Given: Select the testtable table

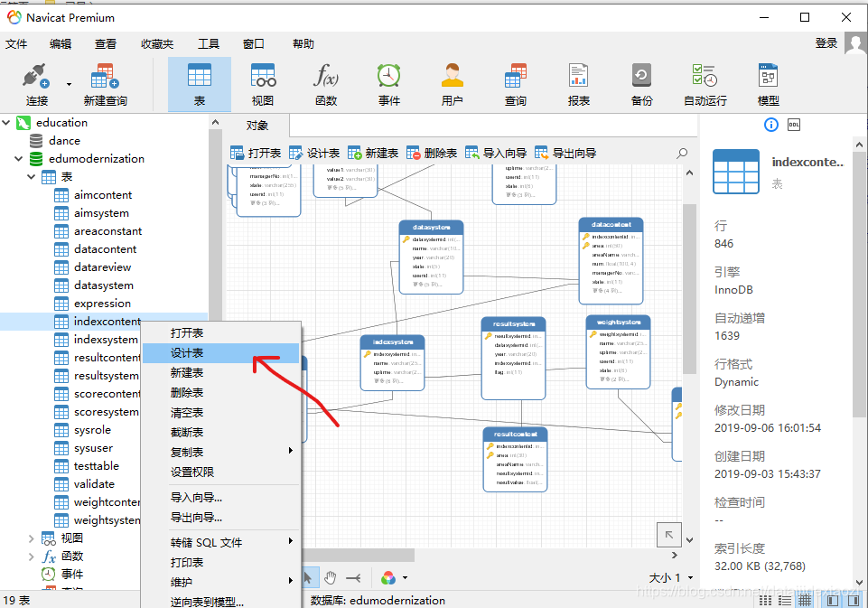Looking at the screenshot, I should click(97, 465).
